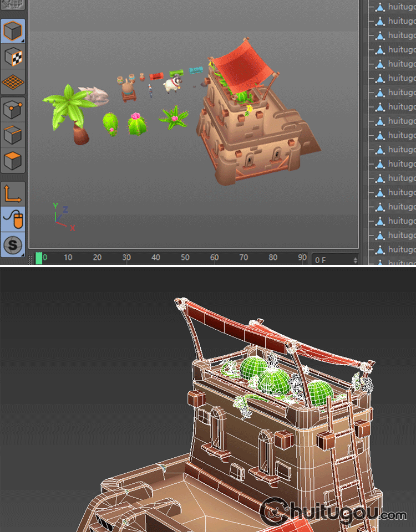Select the Model mode cube icon
The width and height of the screenshot is (416, 532).
pos(13,30)
